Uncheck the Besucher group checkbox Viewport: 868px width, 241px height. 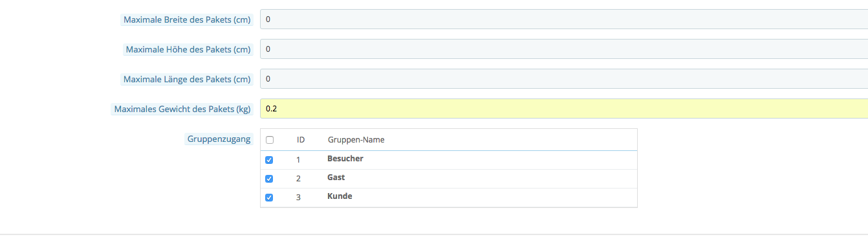point(270,159)
